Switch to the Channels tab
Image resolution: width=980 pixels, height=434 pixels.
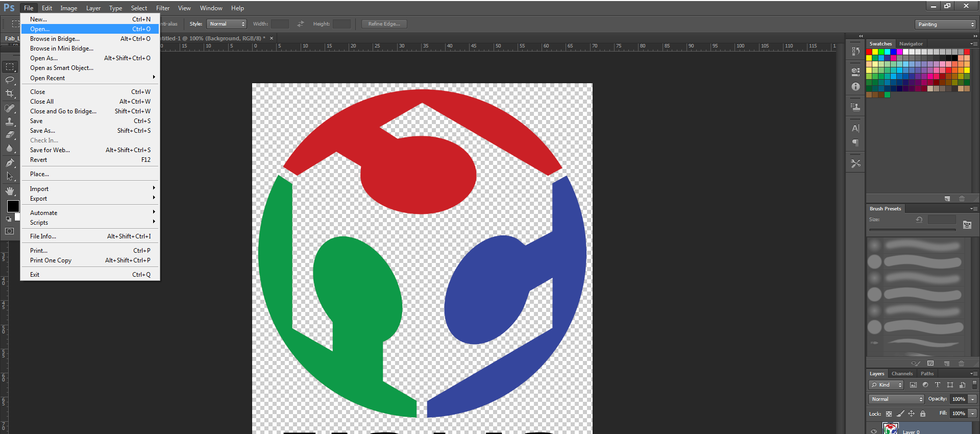pyautogui.click(x=902, y=374)
